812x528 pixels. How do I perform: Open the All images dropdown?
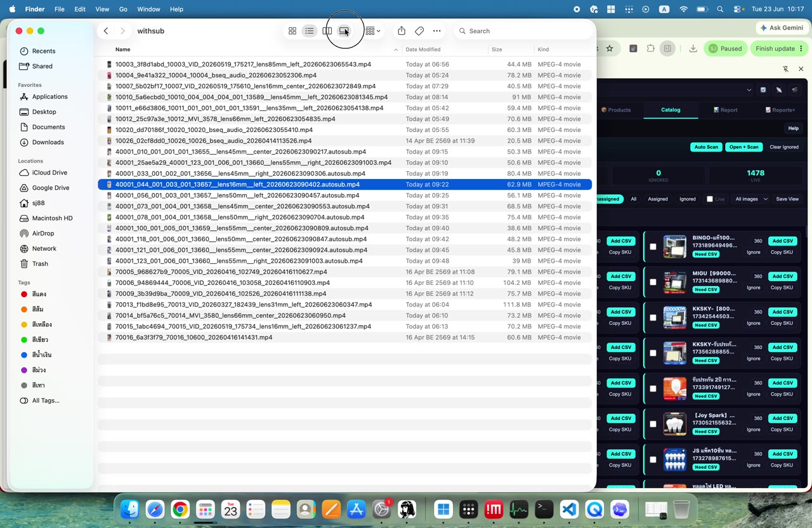751,199
